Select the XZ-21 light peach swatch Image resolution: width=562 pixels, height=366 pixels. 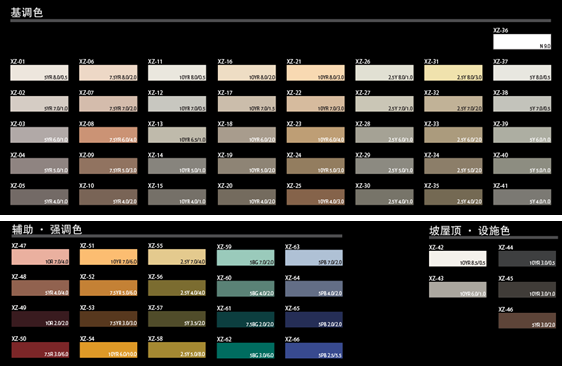click(x=315, y=73)
